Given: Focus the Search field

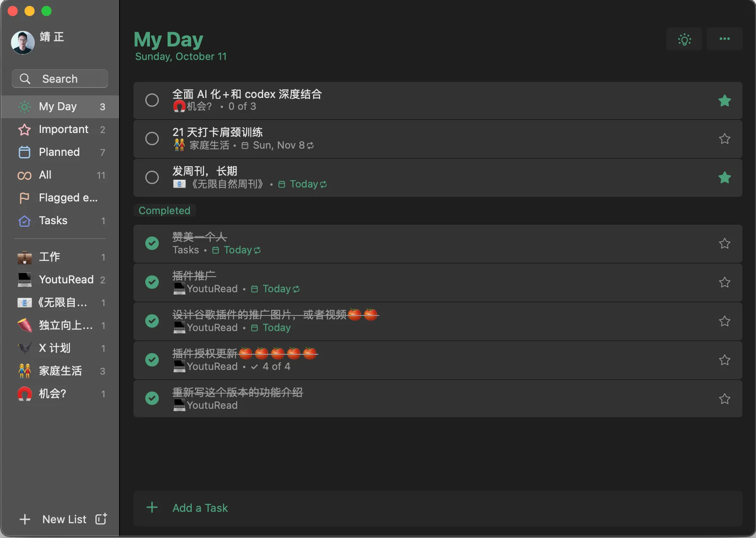Looking at the screenshot, I should [x=60, y=79].
